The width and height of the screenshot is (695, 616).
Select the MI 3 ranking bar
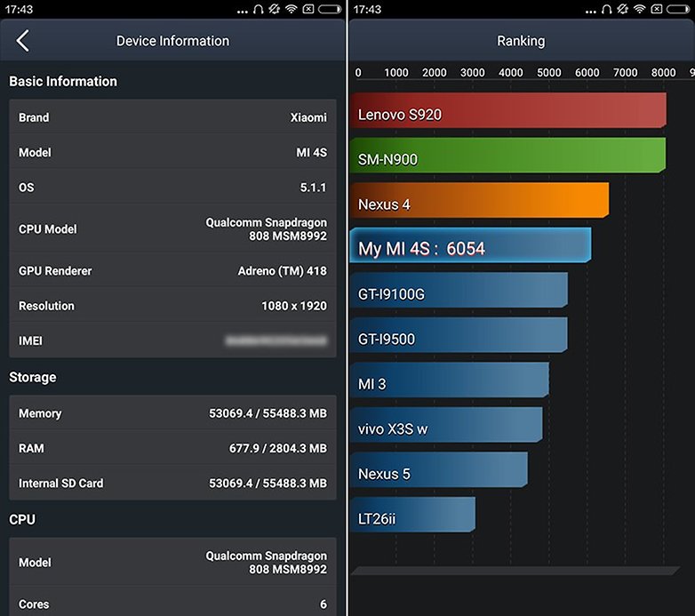pos(450,380)
